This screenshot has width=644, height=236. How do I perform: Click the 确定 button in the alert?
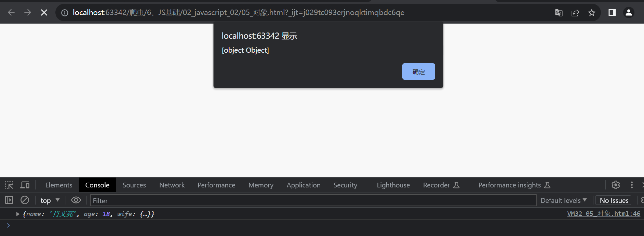click(x=419, y=71)
